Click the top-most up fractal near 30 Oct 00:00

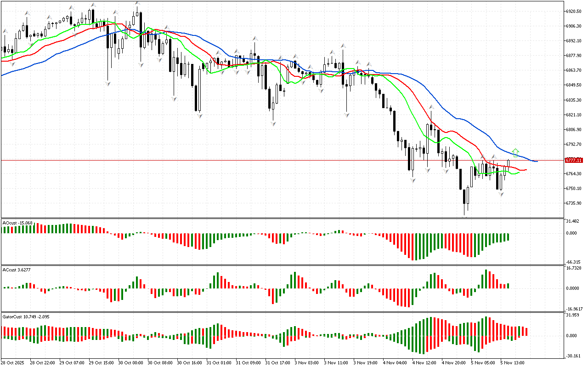(x=137, y=3)
